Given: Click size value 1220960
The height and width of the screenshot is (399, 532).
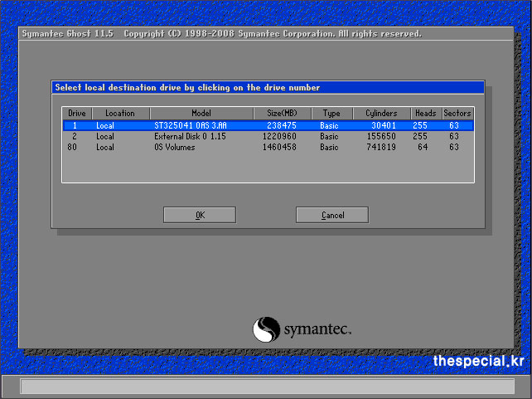Looking at the screenshot, I should click(x=279, y=137).
